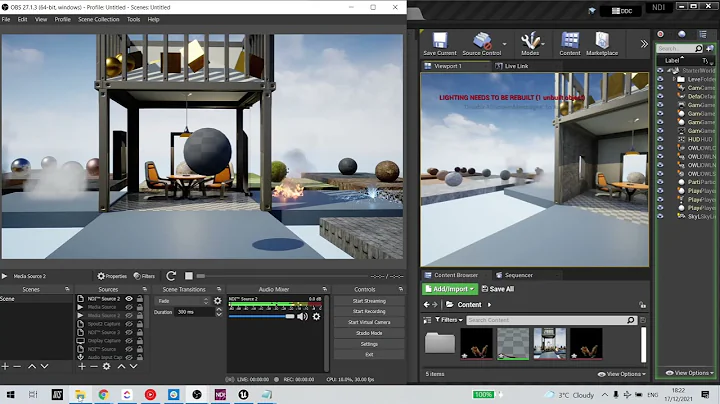Open the Fade transition dropdown
The height and width of the screenshot is (404, 720).
pos(183,301)
